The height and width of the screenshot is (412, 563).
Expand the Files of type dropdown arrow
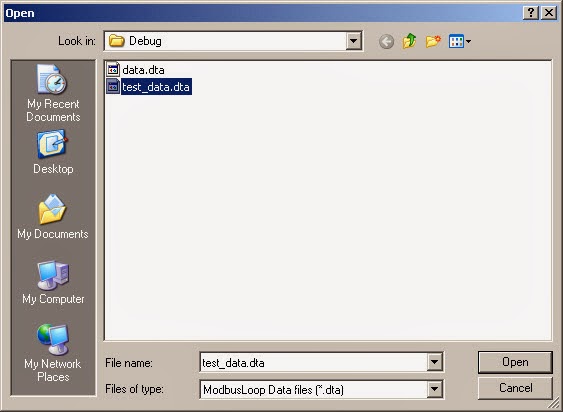pyautogui.click(x=434, y=389)
